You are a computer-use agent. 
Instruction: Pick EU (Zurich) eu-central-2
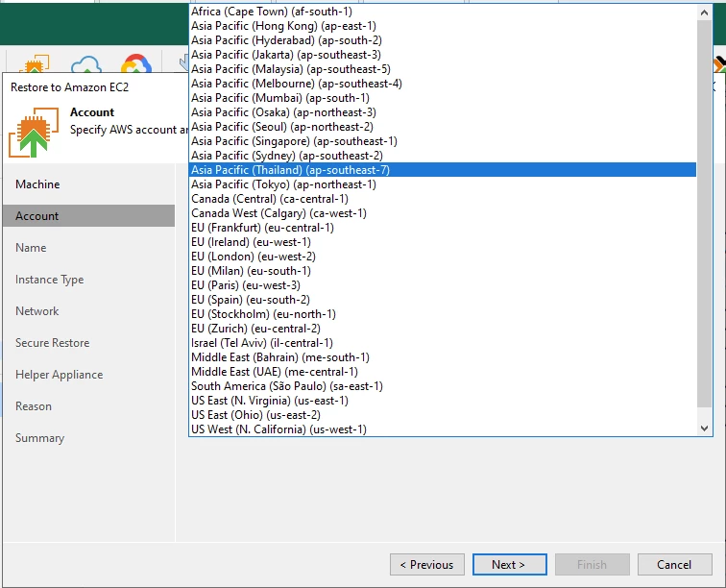click(443, 328)
